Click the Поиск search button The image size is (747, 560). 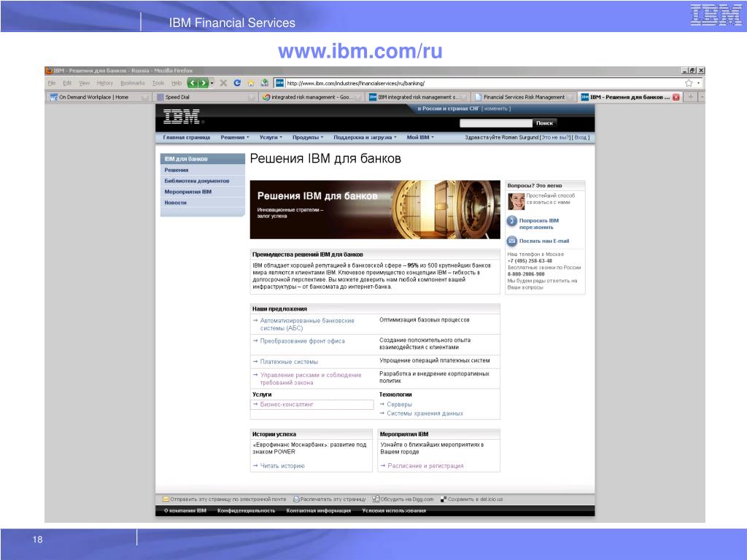[x=544, y=122]
